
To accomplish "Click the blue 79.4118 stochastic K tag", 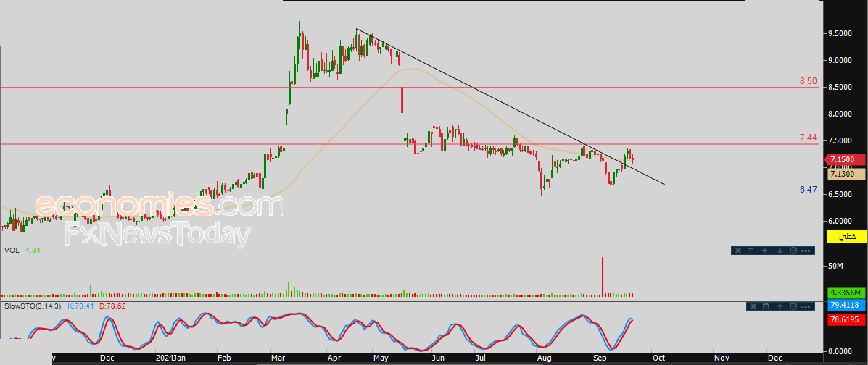I will (846, 305).
